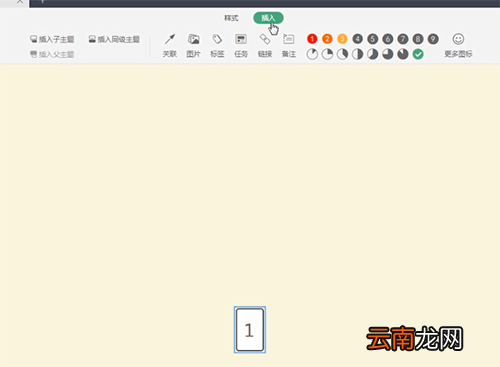
Task: Set progress icon to seven-eighths
Action: click(x=403, y=54)
